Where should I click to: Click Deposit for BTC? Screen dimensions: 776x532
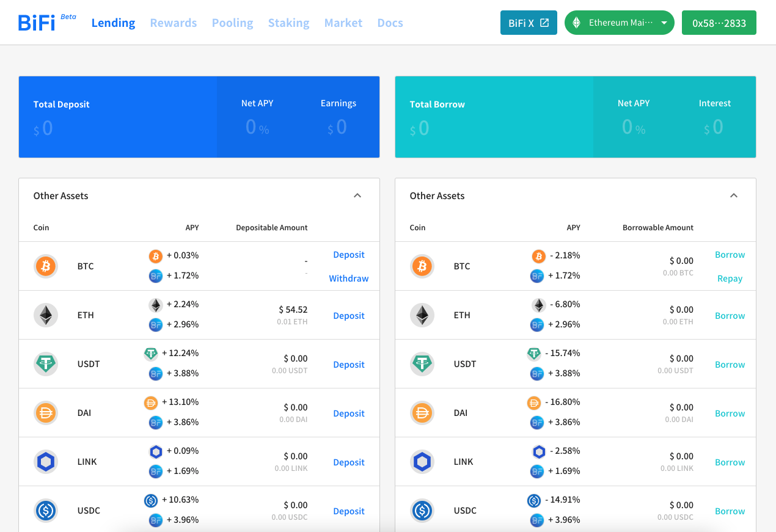click(x=349, y=255)
